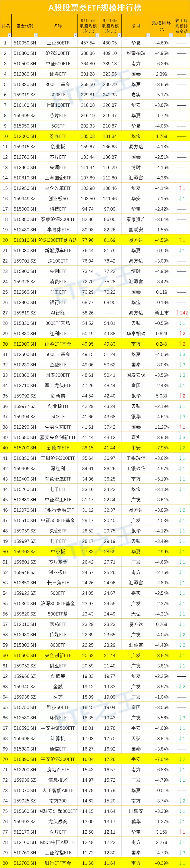Select the 规模周环比 header cell
The width and height of the screenshot is (190, 868).
coord(162,26)
